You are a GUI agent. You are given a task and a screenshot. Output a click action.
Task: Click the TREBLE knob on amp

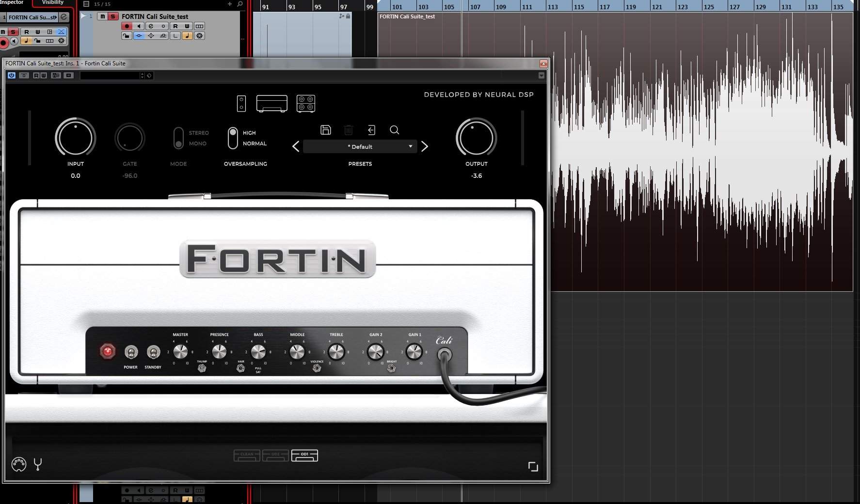click(x=336, y=352)
